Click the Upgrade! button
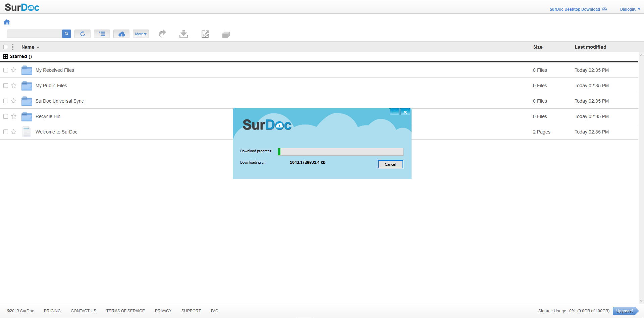644x318 pixels. [625, 311]
